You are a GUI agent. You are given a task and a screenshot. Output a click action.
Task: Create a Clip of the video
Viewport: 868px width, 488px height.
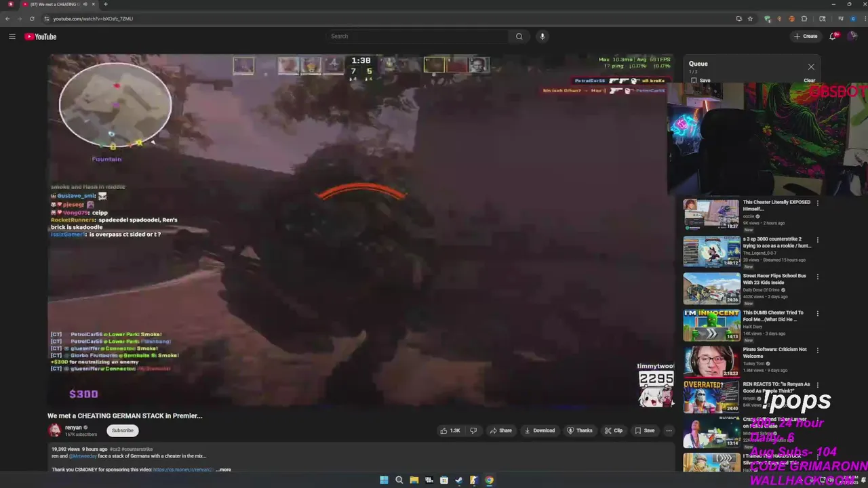614,430
